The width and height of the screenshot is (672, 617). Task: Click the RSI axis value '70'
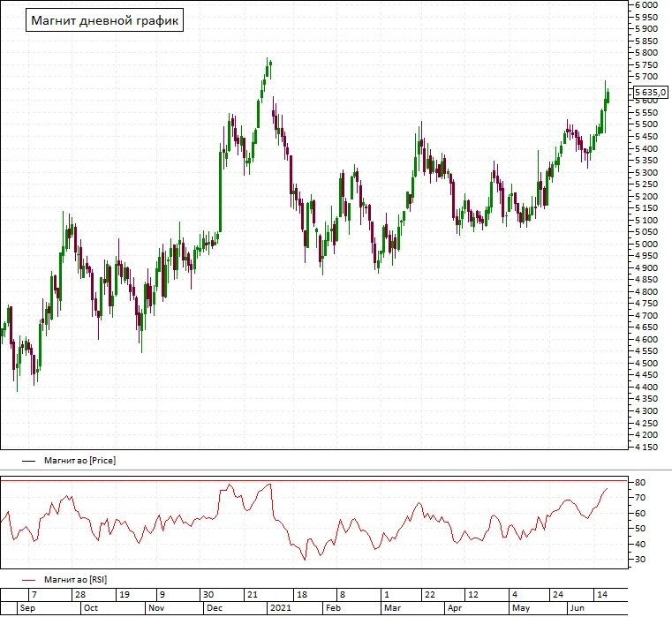point(640,498)
